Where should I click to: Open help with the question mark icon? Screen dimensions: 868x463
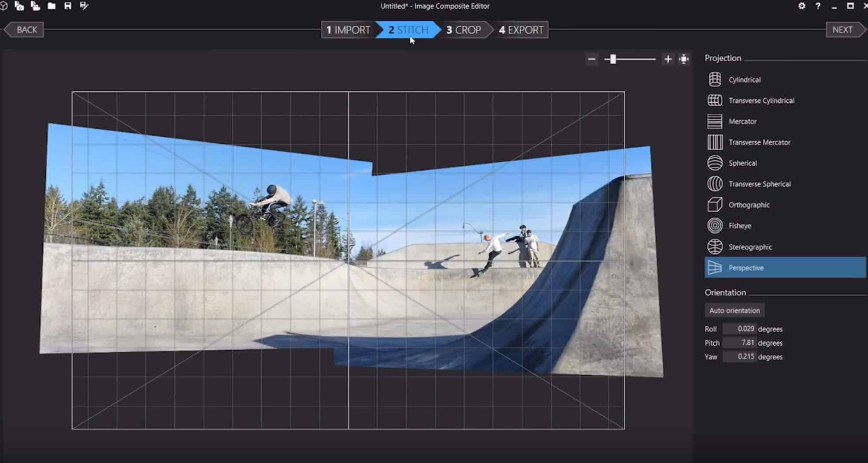(818, 6)
